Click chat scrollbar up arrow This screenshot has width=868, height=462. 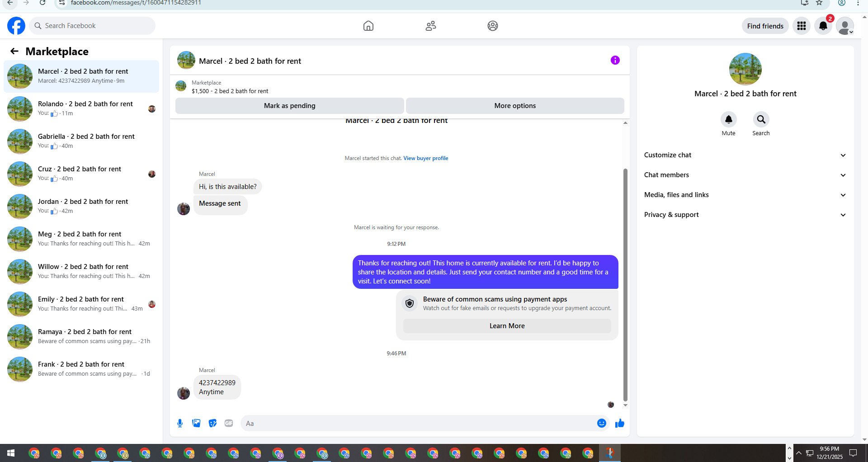tap(625, 123)
